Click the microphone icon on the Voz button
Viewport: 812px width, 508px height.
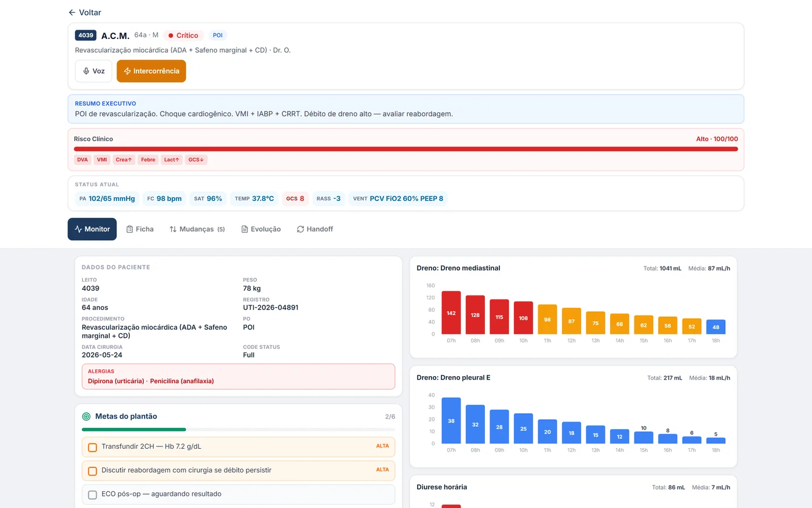click(86, 71)
